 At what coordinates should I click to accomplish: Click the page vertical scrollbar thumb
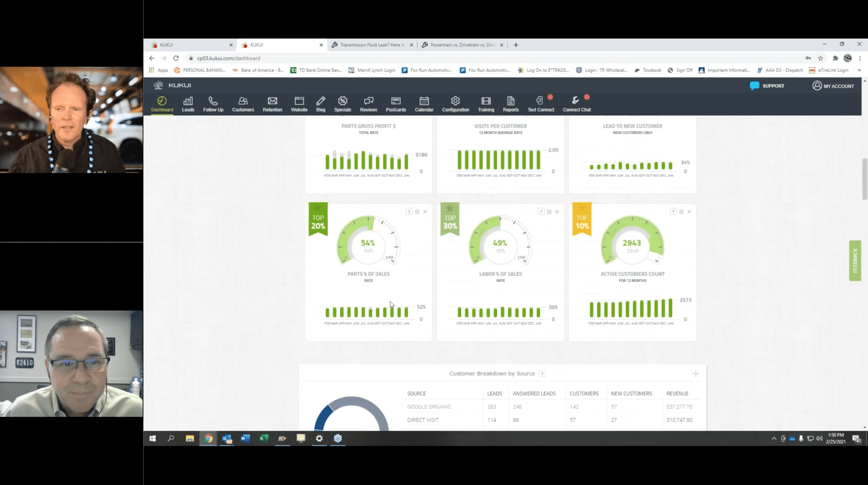(865, 179)
